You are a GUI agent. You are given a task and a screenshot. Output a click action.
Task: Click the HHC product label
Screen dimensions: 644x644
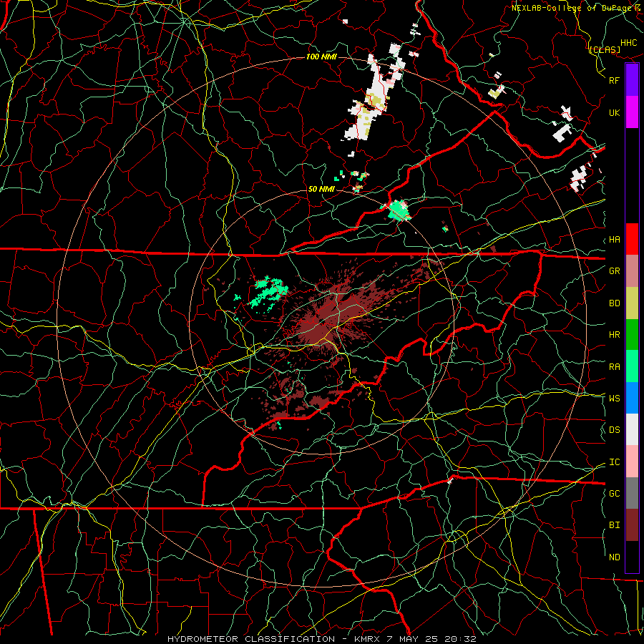pos(629,42)
